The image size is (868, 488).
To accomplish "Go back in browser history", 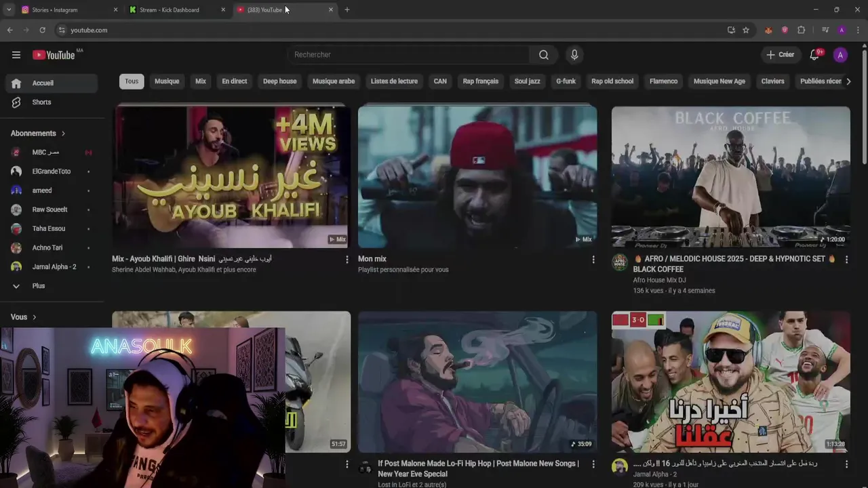I will tap(9, 30).
